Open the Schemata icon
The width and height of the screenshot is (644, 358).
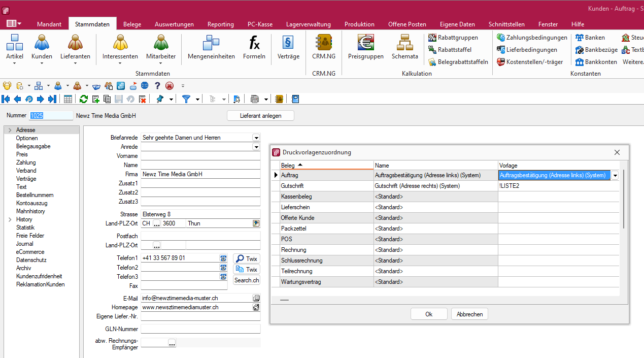[x=405, y=48]
